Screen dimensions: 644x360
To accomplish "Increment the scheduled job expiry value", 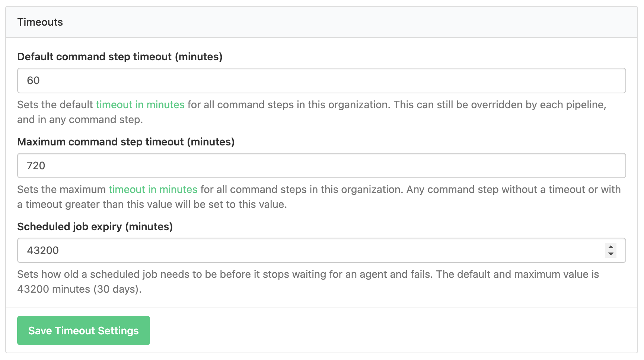I will pos(610,247).
